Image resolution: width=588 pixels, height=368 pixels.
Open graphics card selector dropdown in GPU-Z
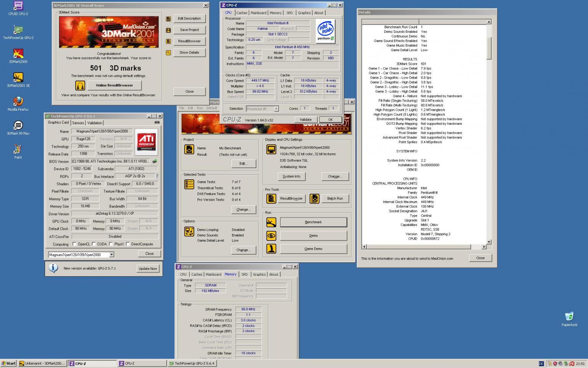[x=111, y=255]
